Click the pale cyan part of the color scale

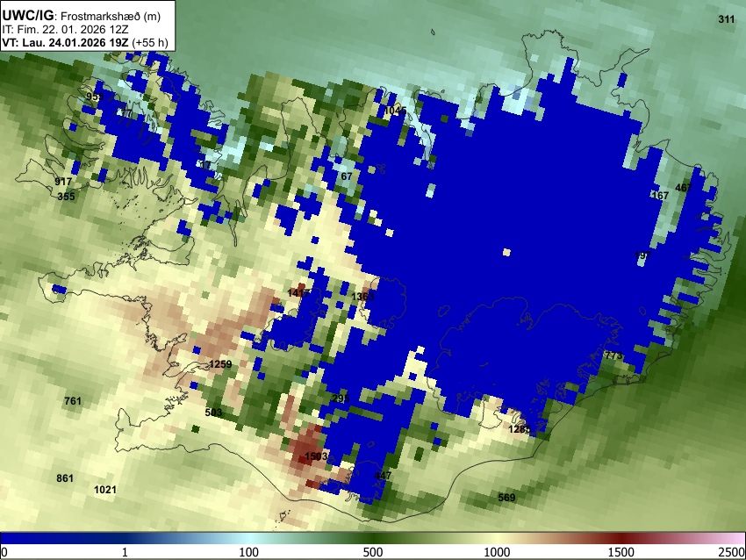point(248,538)
